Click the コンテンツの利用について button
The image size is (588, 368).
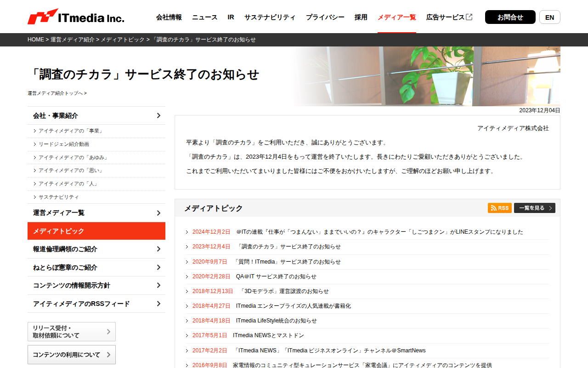[x=72, y=355]
